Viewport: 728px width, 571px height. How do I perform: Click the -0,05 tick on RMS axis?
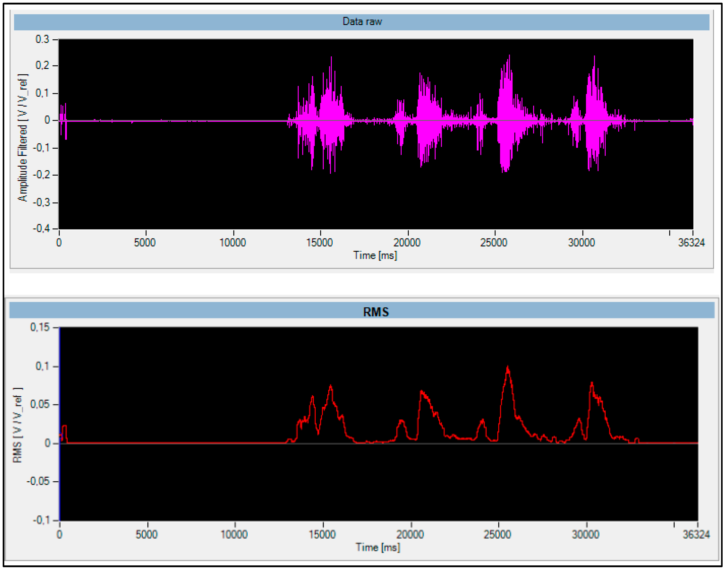tap(38, 481)
